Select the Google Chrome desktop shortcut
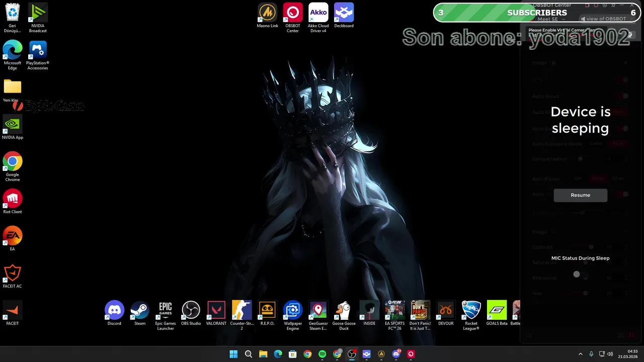The image size is (644, 362). pos(13,167)
